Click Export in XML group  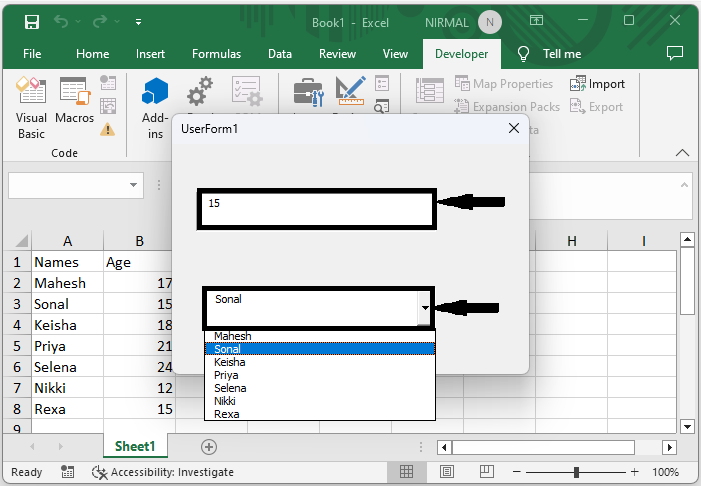pyautogui.click(x=596, y=107)
